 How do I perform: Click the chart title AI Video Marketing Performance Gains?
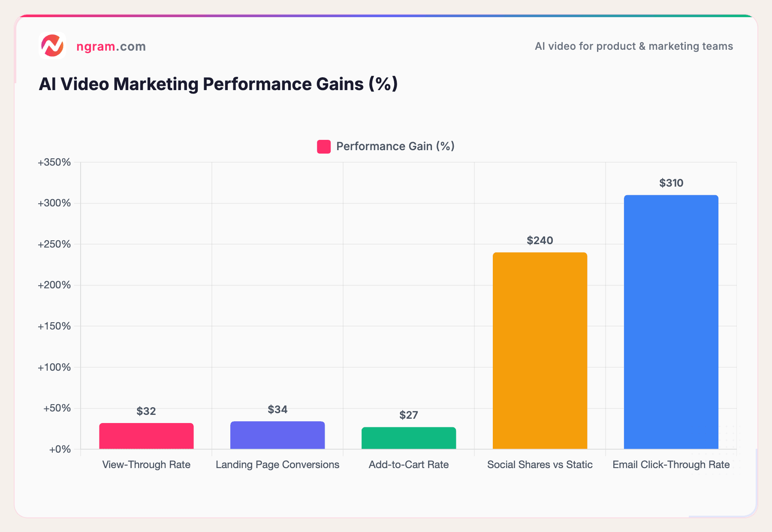click(218, 84)
